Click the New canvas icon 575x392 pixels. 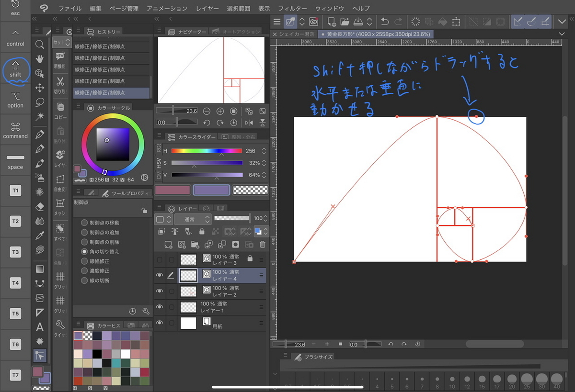tap(331, 22)
